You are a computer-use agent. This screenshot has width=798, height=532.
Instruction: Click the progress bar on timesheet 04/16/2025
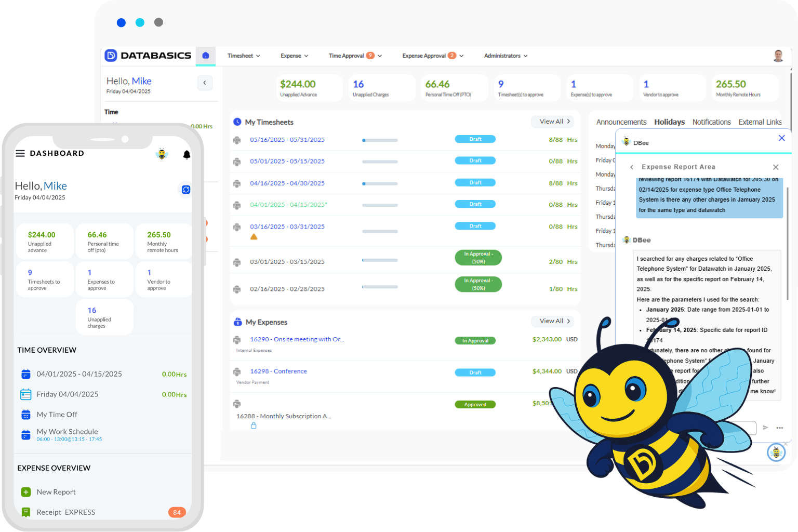point(380,183)
